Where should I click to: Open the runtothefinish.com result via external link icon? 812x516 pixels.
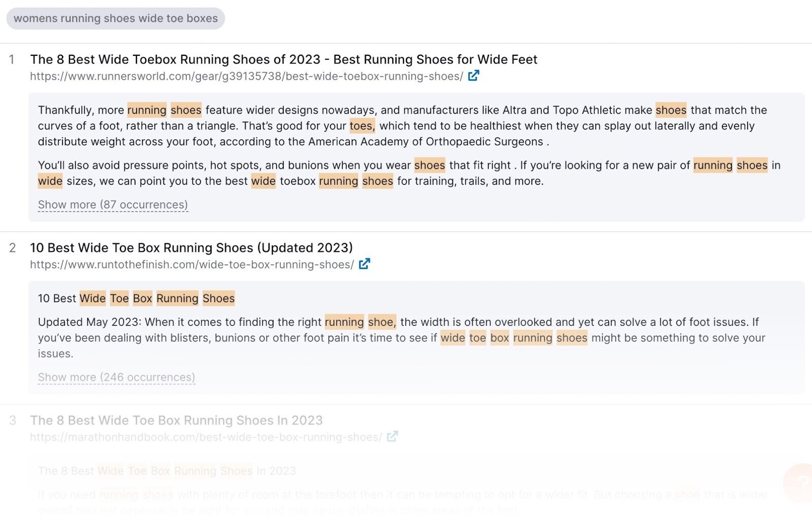point(364,263)
